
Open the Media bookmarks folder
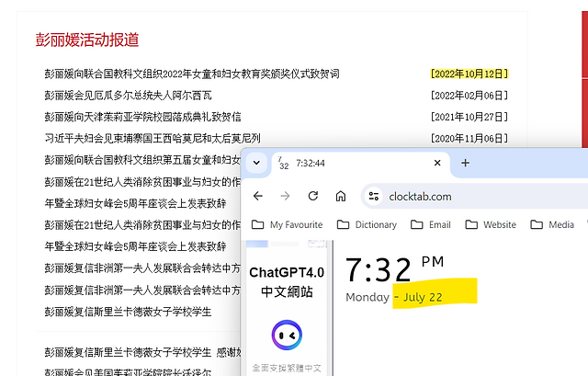pos(552,225)
